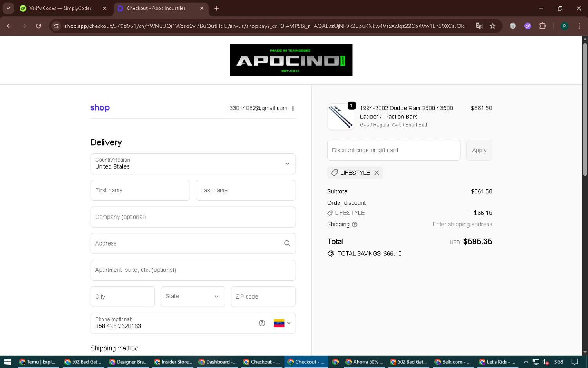Open the Dashboard taskbar window

click(x=218, y=362)
